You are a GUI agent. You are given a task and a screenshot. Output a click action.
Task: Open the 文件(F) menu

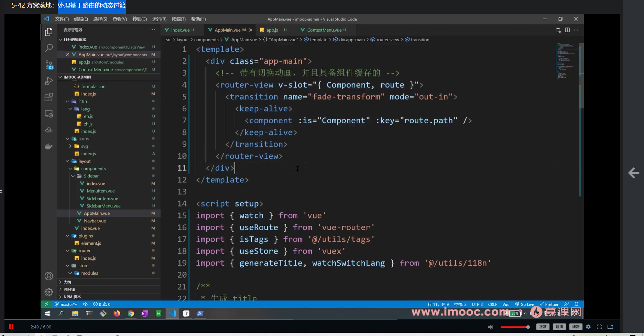(x=62, y=19)
